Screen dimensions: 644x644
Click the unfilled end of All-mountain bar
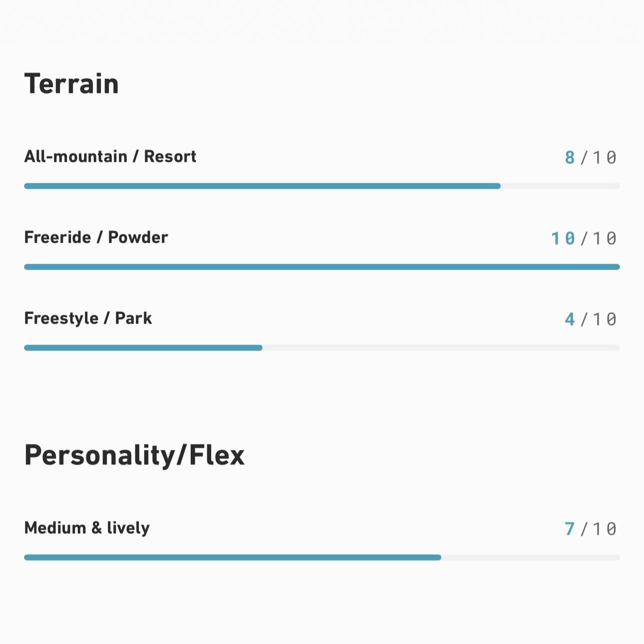pyautogui.click(x=560, y=186)
